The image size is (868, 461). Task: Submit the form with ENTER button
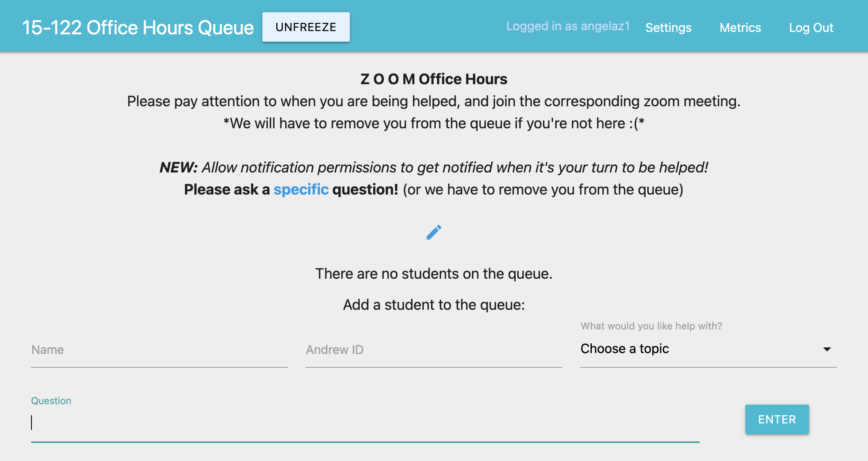pyautogui.click(x=777, y=419)
